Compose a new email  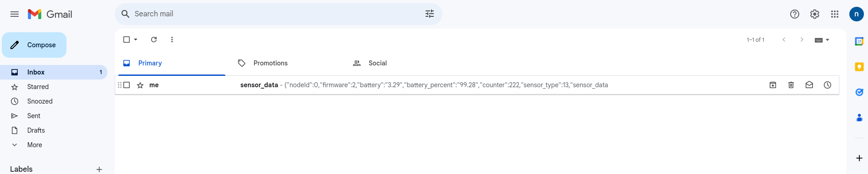pos(34,45)
